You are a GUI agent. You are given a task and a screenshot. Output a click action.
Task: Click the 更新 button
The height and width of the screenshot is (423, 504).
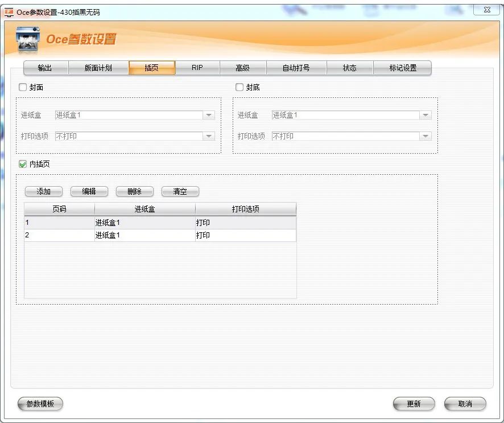414,404
